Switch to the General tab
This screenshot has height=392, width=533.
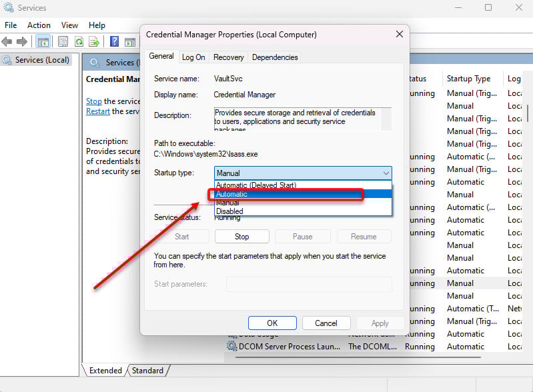[161, 56]
